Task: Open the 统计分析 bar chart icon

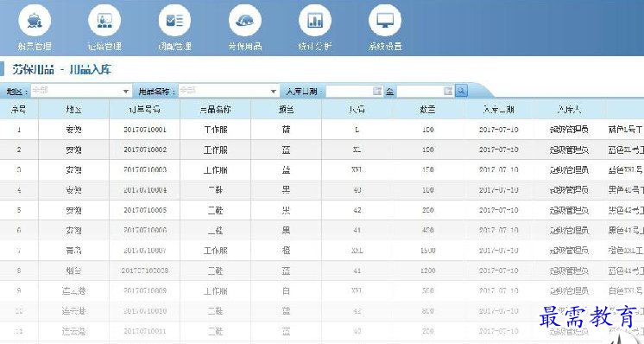Action: (x=315, y=21)
